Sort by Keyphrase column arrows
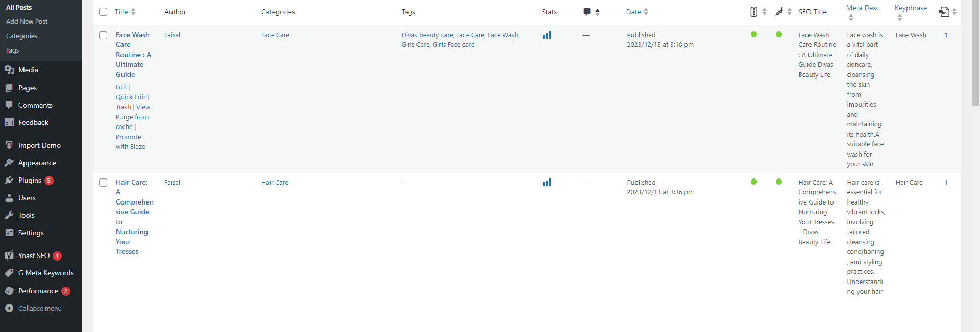 (899, 17)
